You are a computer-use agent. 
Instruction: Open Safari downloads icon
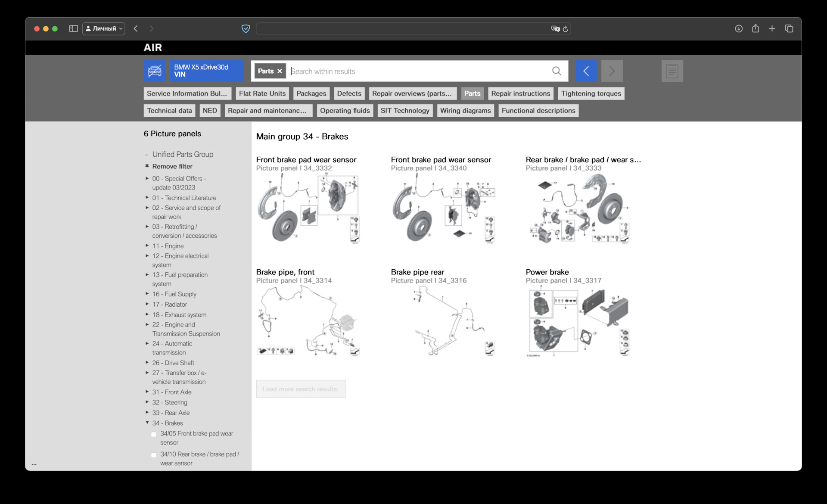[x=739, y=28]
